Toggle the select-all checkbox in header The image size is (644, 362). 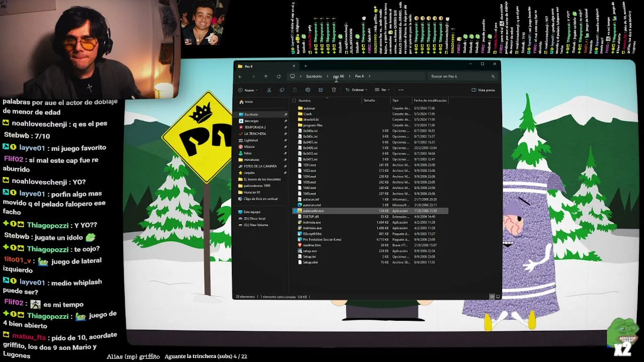294,101
